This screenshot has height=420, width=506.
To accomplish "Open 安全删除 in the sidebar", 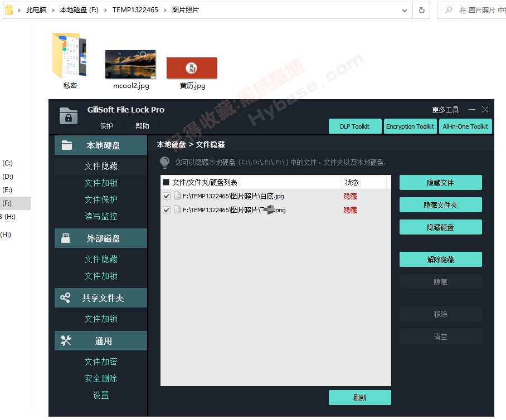I will pyautogui.click(x=101, y=378).
